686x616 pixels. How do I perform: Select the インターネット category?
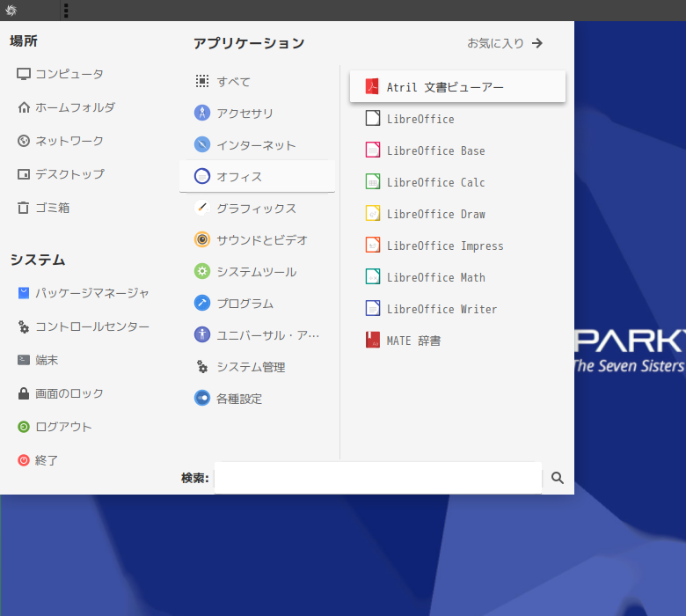click(x=257, y=145)
